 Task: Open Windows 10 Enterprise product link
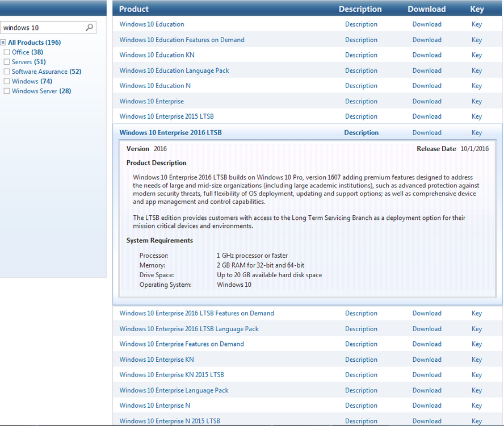152,101
